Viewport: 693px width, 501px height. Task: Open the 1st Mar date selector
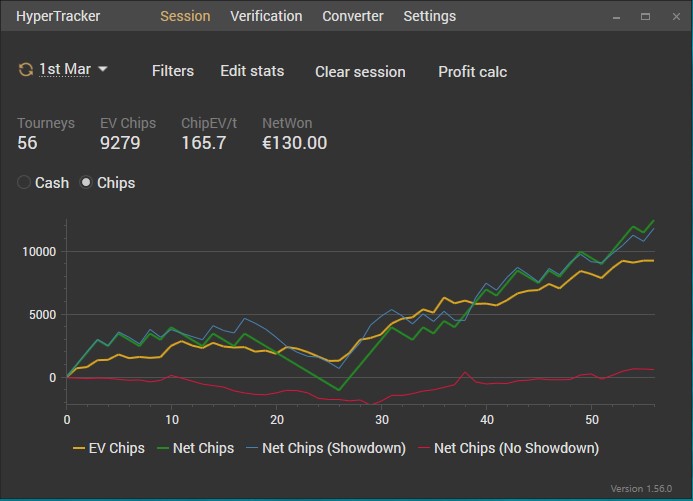click(65, 70)
